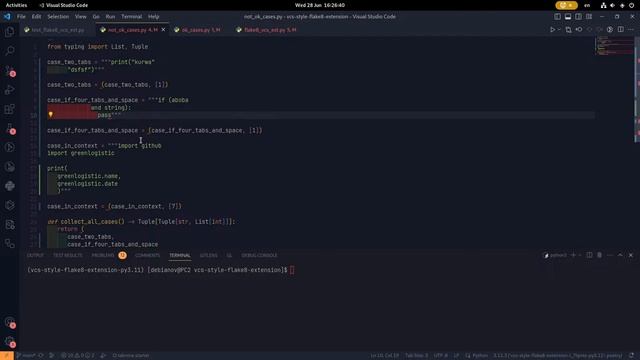Split the editor to the right

coord(620,29)
